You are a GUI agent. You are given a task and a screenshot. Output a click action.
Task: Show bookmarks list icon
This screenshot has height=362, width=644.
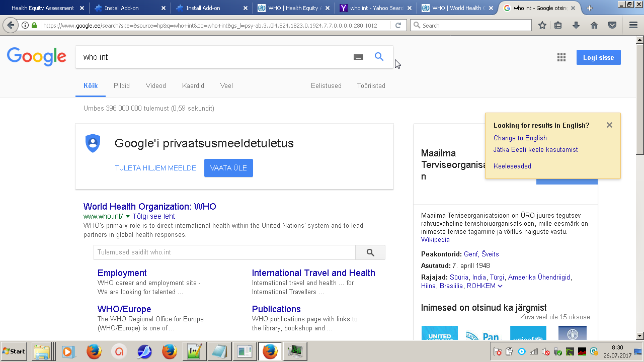tap(558, 25)
